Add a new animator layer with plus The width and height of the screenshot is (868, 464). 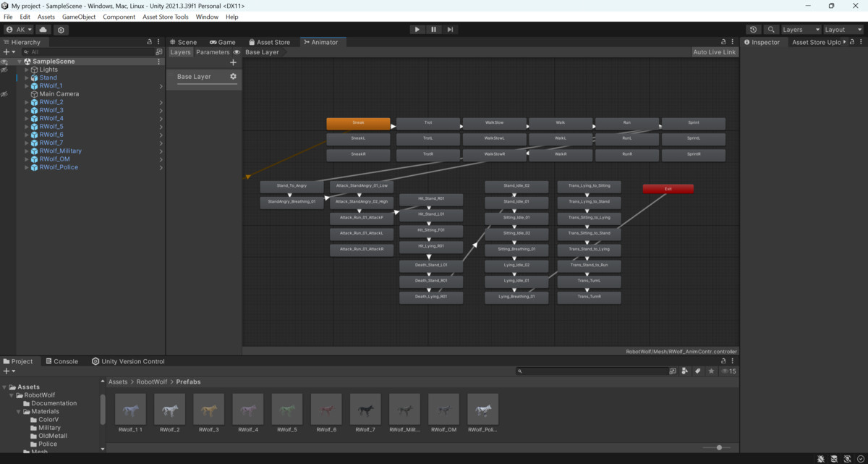click(233, 63)
